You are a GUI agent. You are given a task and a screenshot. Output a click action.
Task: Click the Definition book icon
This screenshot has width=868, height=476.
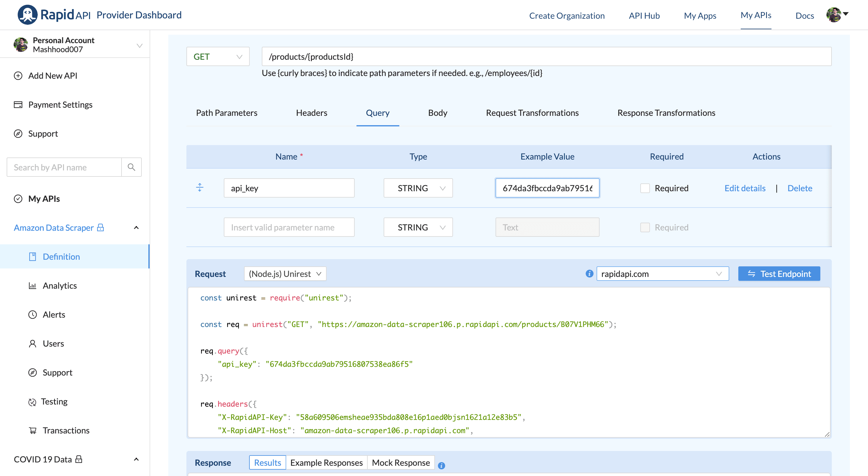[x=32, y=256]
